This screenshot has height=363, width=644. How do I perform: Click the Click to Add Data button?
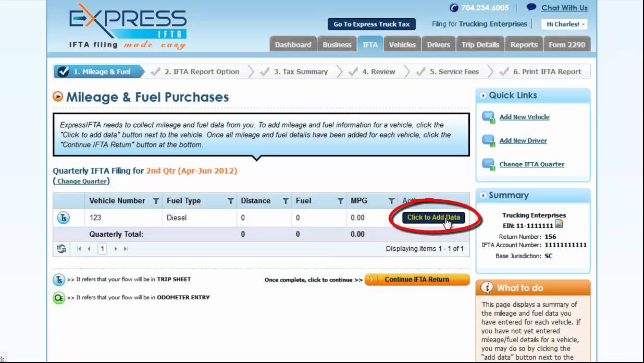coord(434,217)
